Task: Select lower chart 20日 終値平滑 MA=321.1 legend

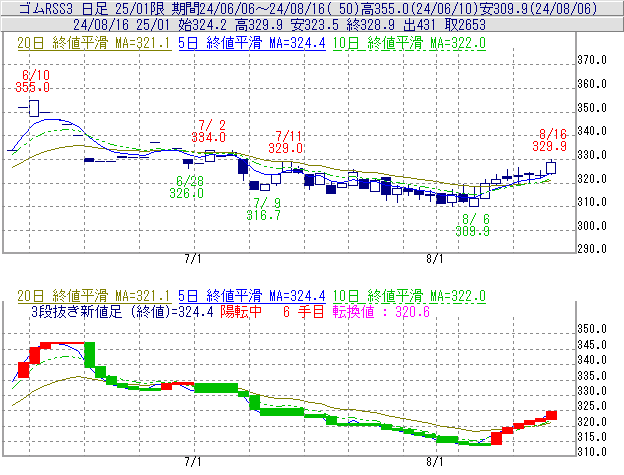Action: tap(94, 296)
